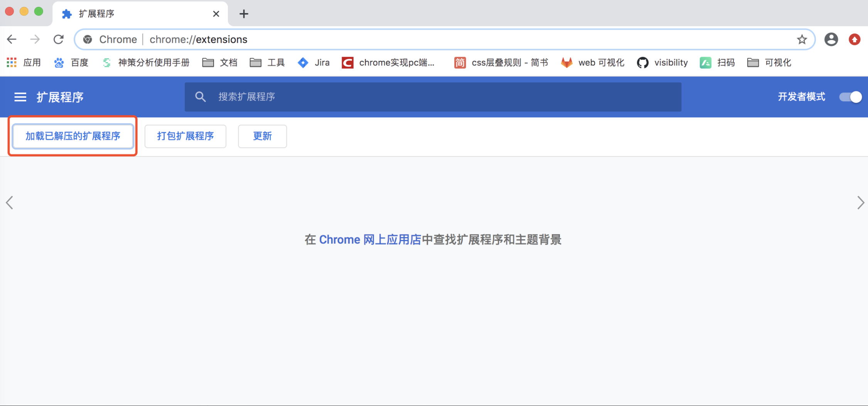Click 加载已解压的扩展程序 button
This screenshot has height=406, width=868.
point(73,136)
